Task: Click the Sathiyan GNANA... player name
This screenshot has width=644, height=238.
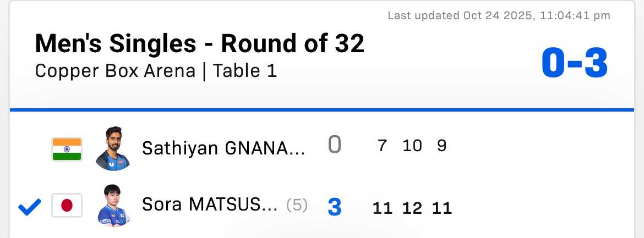Action: (223, 147)
